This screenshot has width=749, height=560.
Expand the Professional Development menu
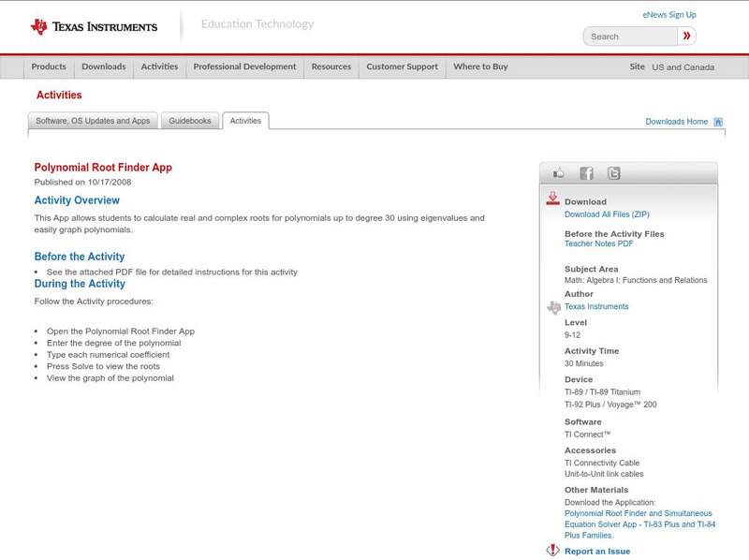click(x=244, y=67)
